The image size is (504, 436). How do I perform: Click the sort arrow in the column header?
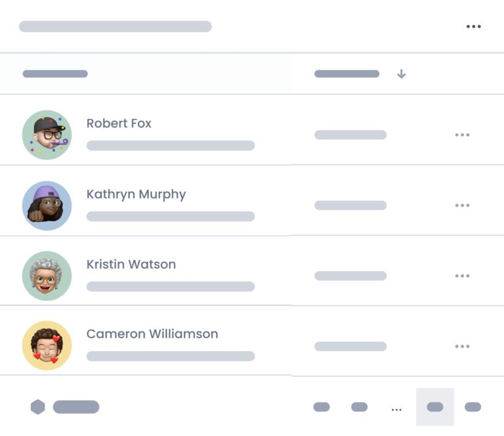pyautogui.click(x=401, y=74)
